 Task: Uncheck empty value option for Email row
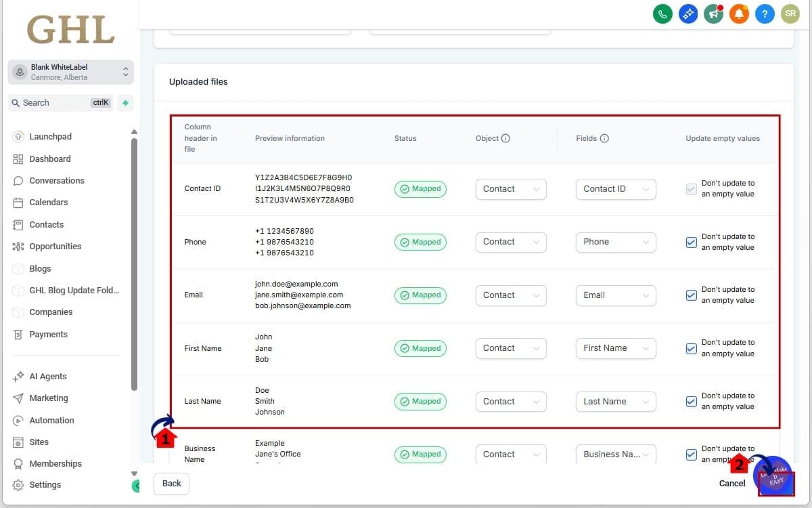pos(692,295)
